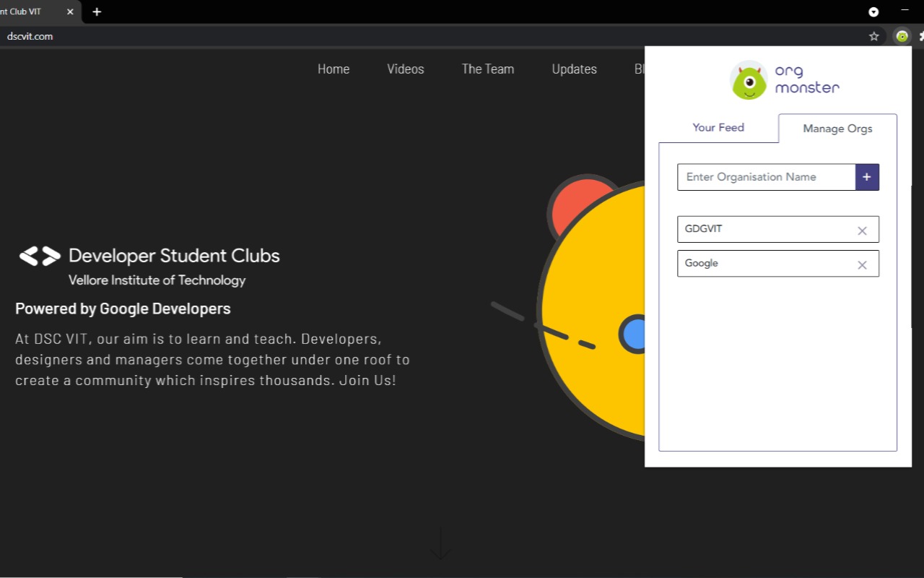Image resolution: width=924 pixels, height=578 pixels.
Task: Open the Chrome profile dropdown icon
Action: click(x=873, y=12)
